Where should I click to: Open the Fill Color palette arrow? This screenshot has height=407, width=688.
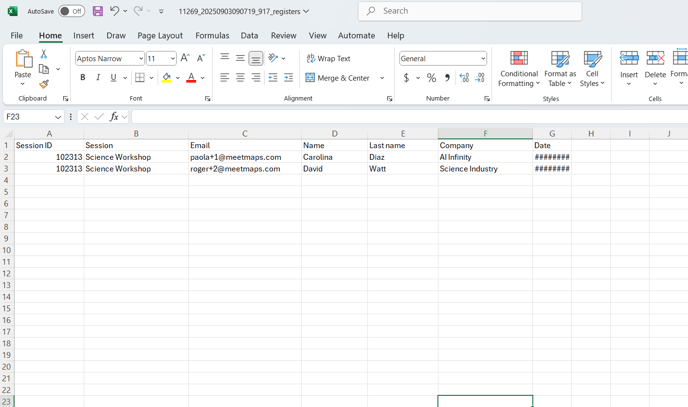pyautogui.click(x=178, y=78)
